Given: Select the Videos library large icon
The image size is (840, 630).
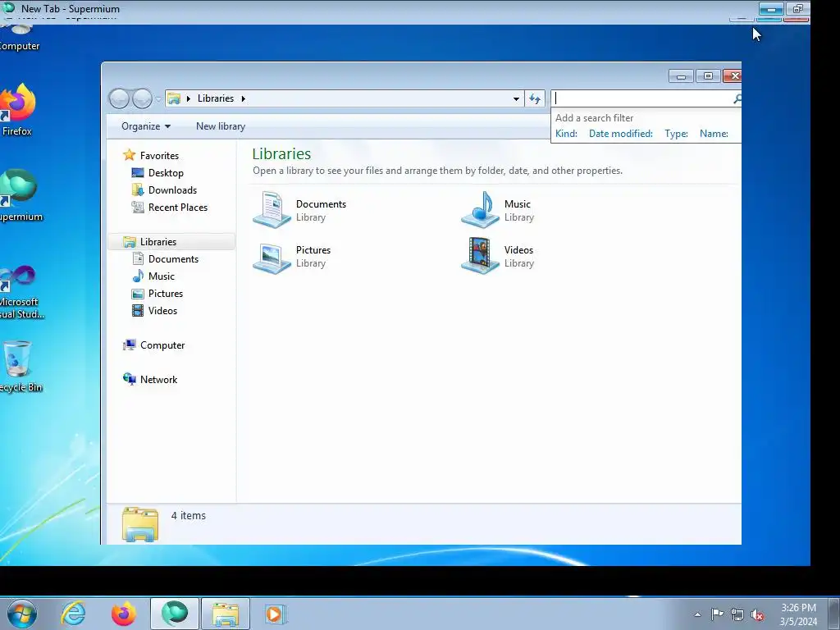Looking at the screenshot, I should 481,256.
